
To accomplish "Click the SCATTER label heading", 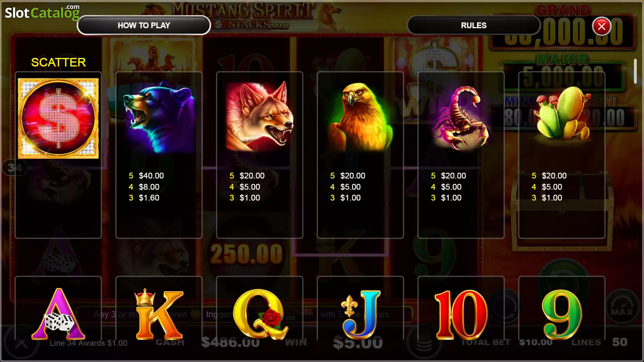I will 58,62.
